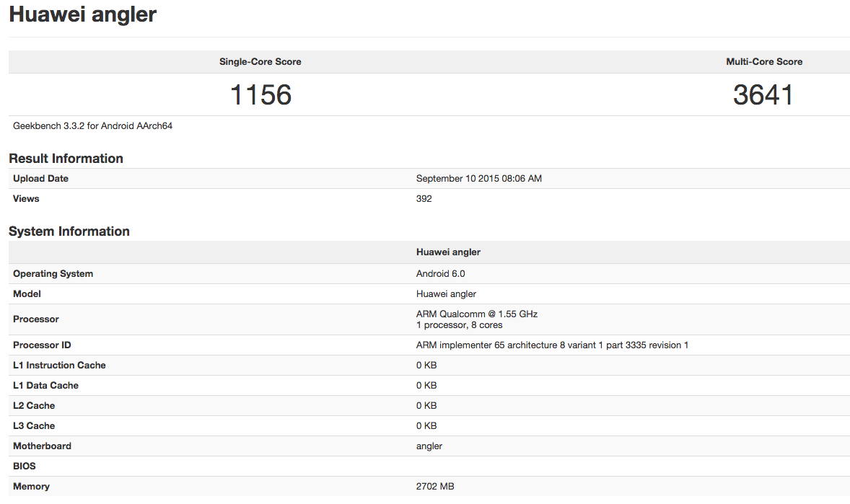Click the Processor ID label
This screenshot has height=504, width=850.
(43, 345)
